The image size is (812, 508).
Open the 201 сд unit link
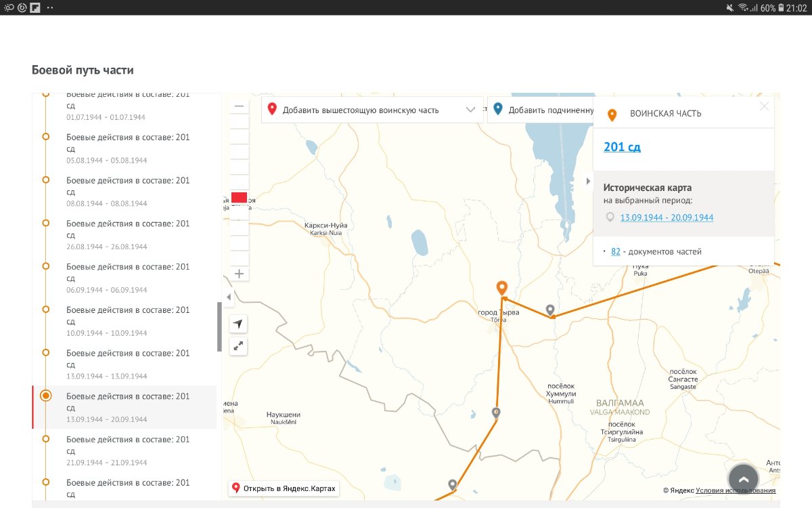[622, 147]
